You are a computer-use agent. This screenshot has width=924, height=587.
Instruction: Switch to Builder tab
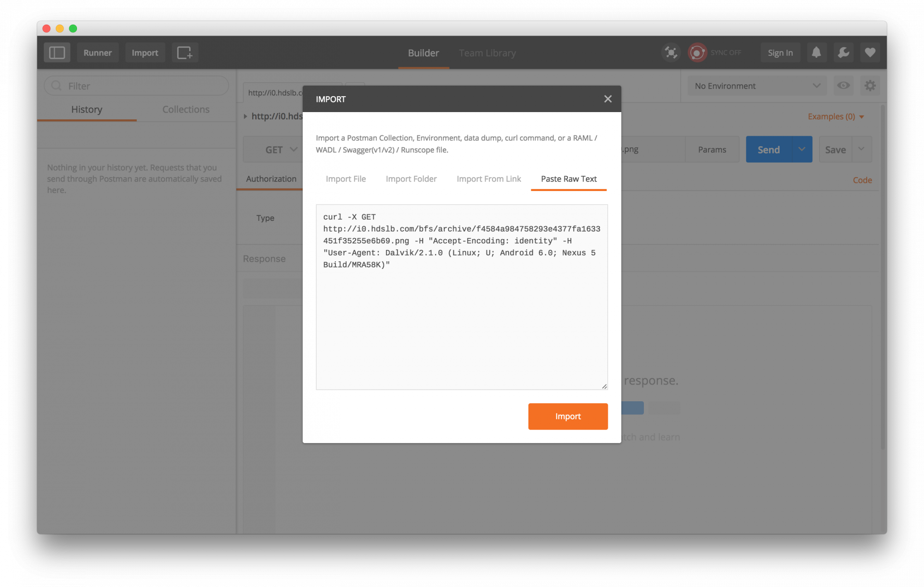pyautogui.click(x=423, y=53)
